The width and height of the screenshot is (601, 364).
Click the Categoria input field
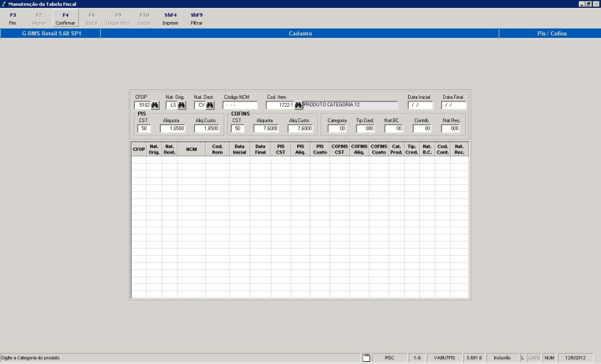(x=337, y=128)
